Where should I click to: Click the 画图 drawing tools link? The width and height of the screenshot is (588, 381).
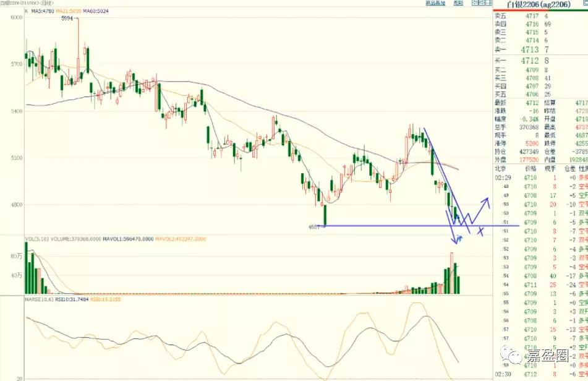click(x=458, y=3)
